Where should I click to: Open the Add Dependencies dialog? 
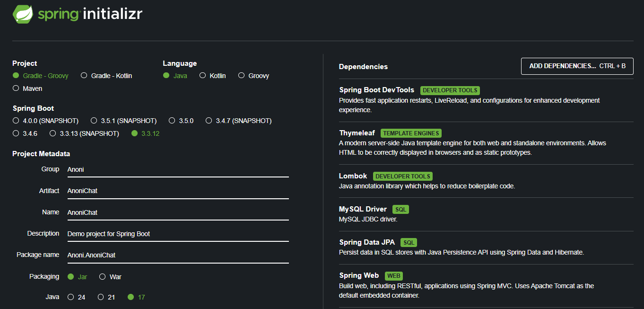coord(577,66)
